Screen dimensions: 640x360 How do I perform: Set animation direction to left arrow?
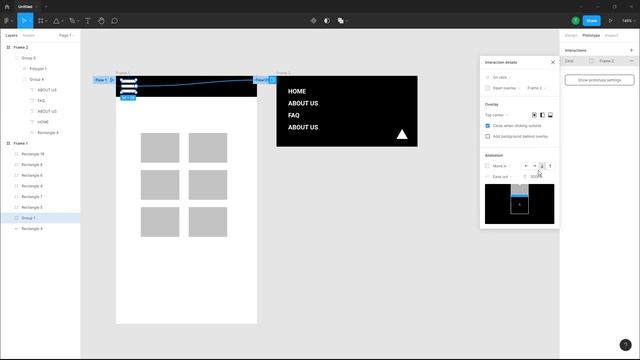pyautogui.click(x=526, y=166)
